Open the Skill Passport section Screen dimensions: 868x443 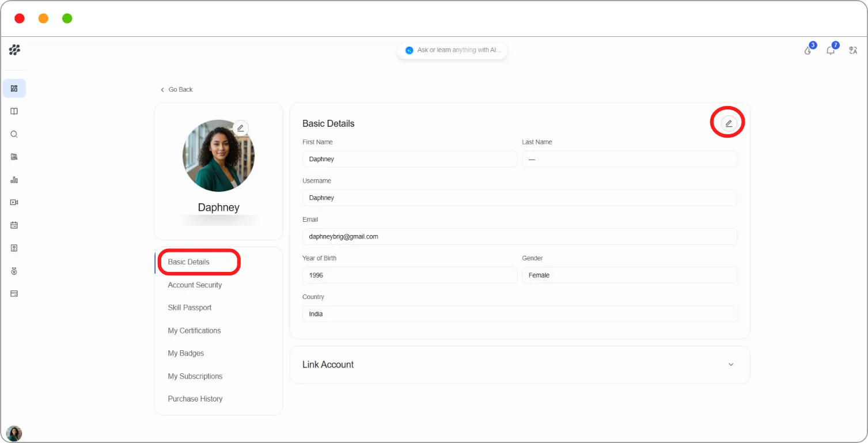(189, 308)
